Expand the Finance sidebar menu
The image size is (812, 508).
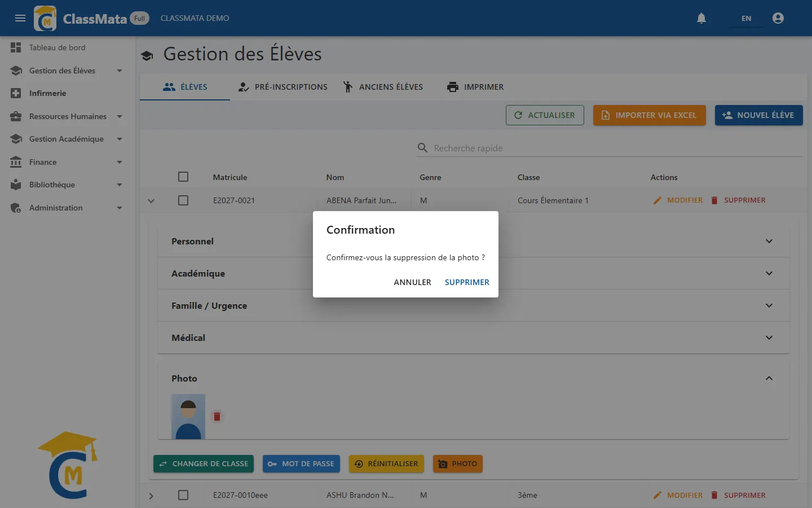point(68,162)
